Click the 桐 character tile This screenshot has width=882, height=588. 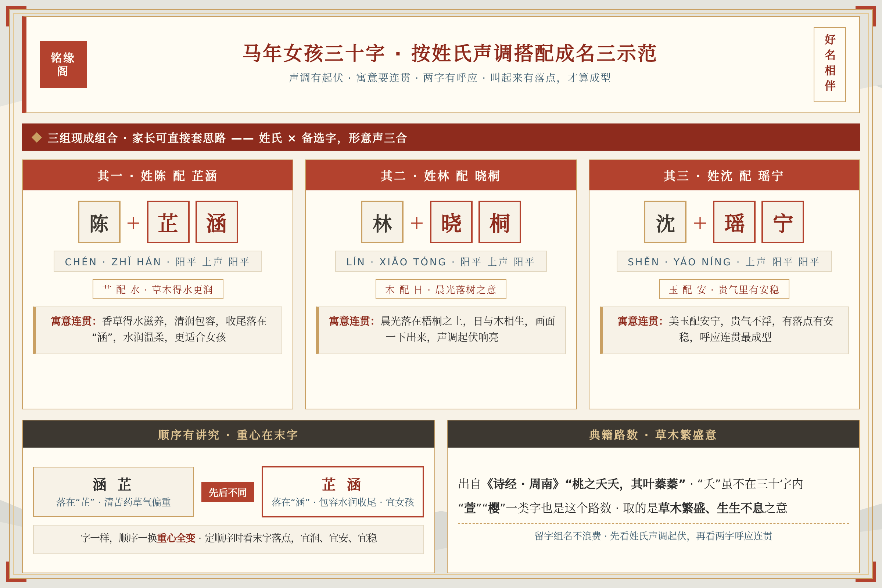[x=499, y=222]
